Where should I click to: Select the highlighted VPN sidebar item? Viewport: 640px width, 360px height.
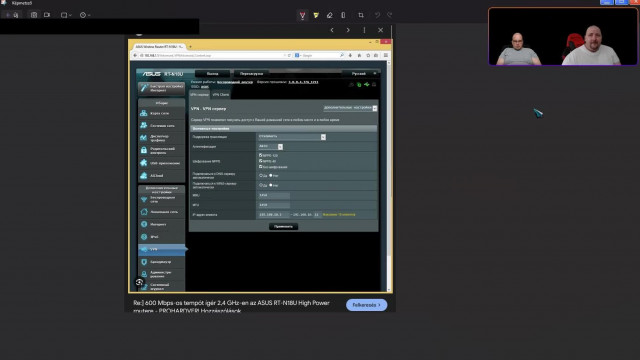click(162, 249)
